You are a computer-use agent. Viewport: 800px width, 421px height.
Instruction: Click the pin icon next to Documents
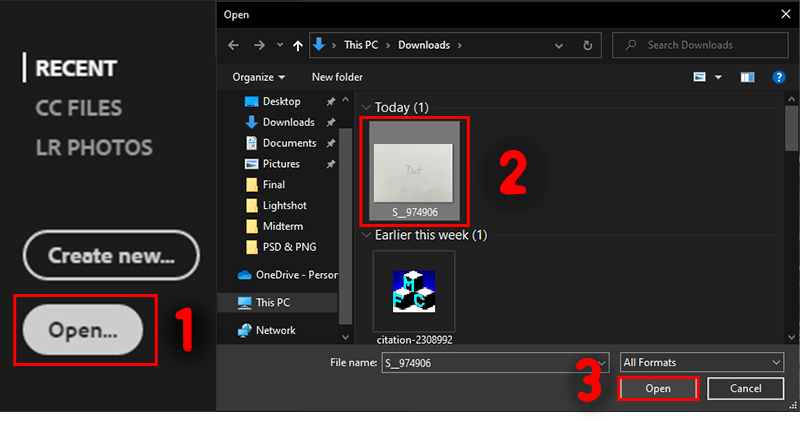[x=331, y=143]
